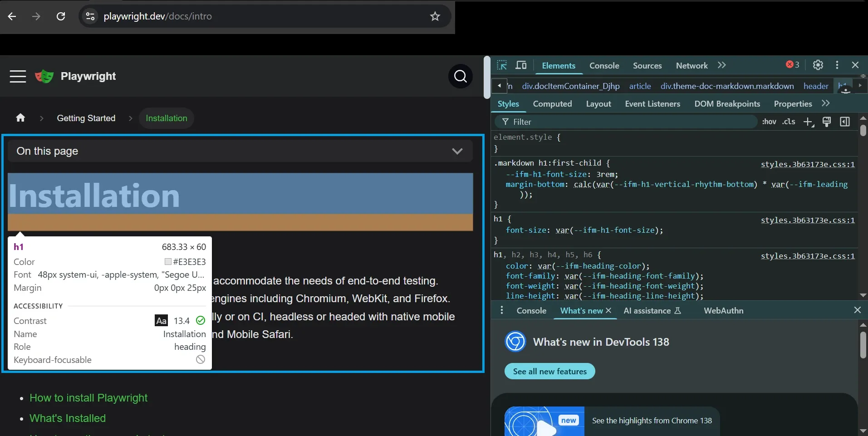
Task: Click the Playwright masks logo
Action: [44, 76]
